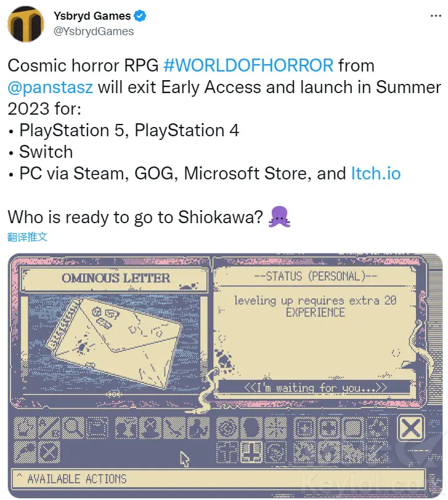This screenshot has height=500, width=448.
Task: Click the crossed-out person silhouette icon
Action: tap(150, 428)
